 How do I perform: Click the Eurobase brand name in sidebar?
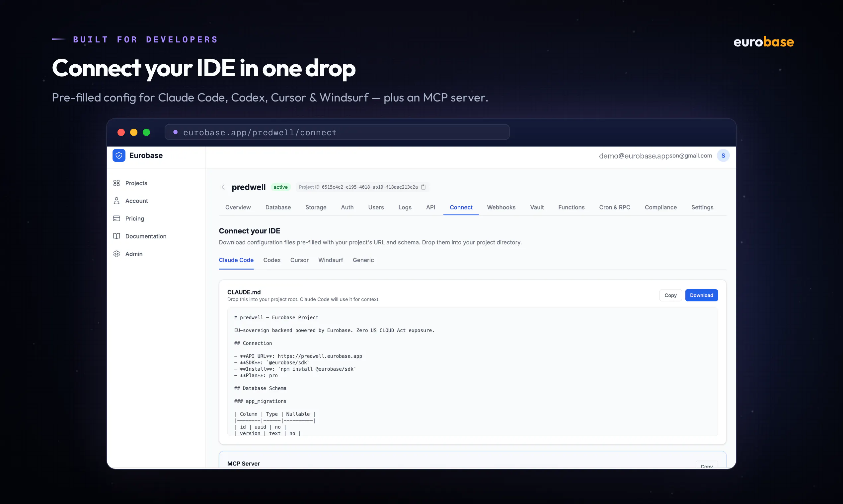(146, 156)
